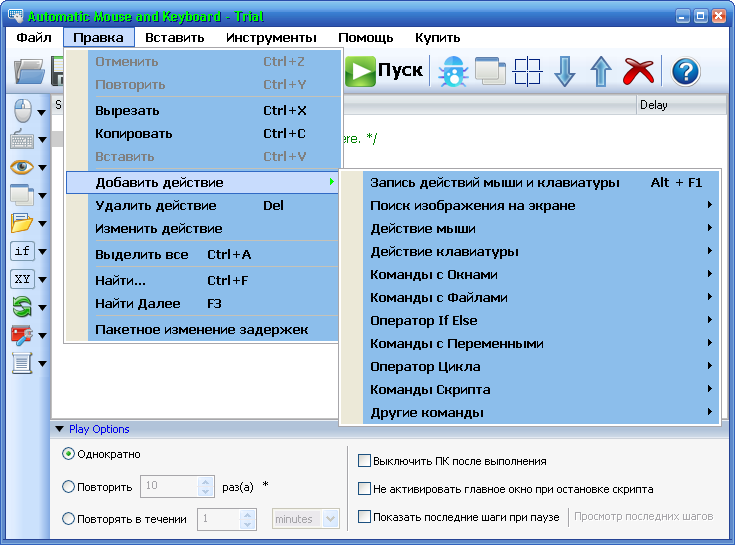
Task: Choose Пакетное изменение задержек entry
Action: pos(202,329)
